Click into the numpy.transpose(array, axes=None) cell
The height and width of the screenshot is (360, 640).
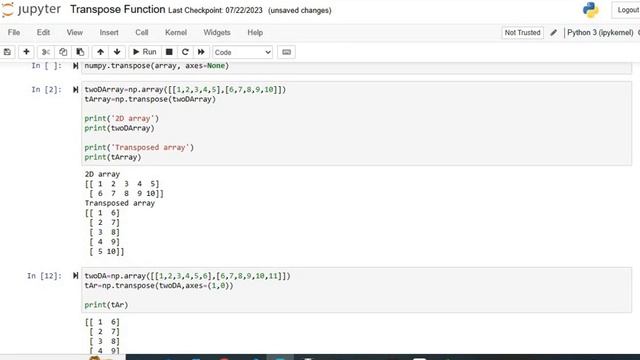356,67
